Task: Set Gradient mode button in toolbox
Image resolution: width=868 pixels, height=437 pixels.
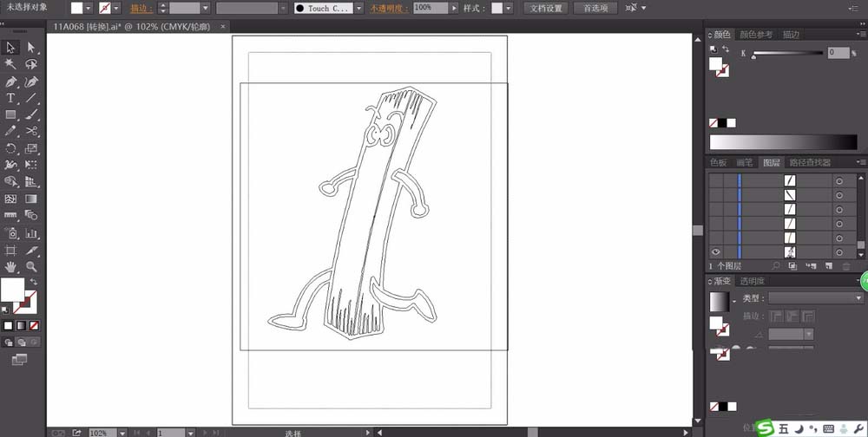Action: pos(21,326)
